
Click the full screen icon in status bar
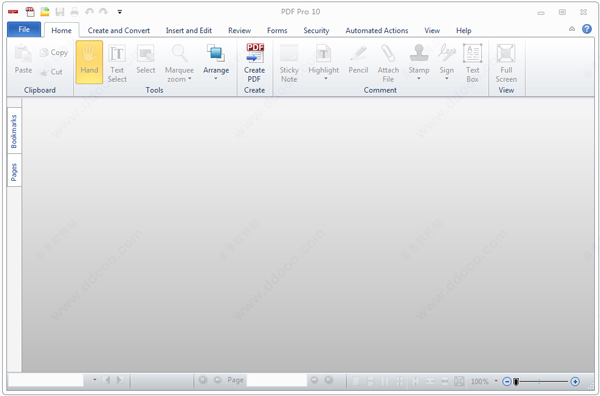pos(459,381)
